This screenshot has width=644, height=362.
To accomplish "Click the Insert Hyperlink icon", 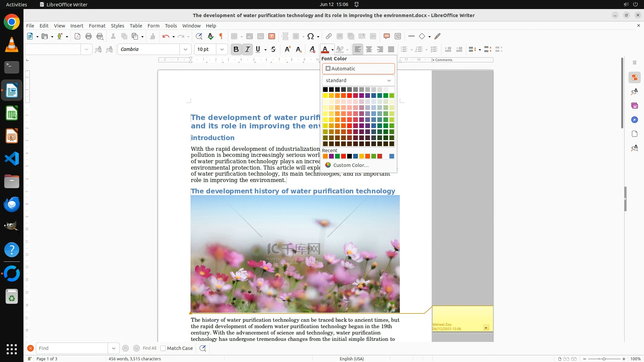I will (329, 36).
